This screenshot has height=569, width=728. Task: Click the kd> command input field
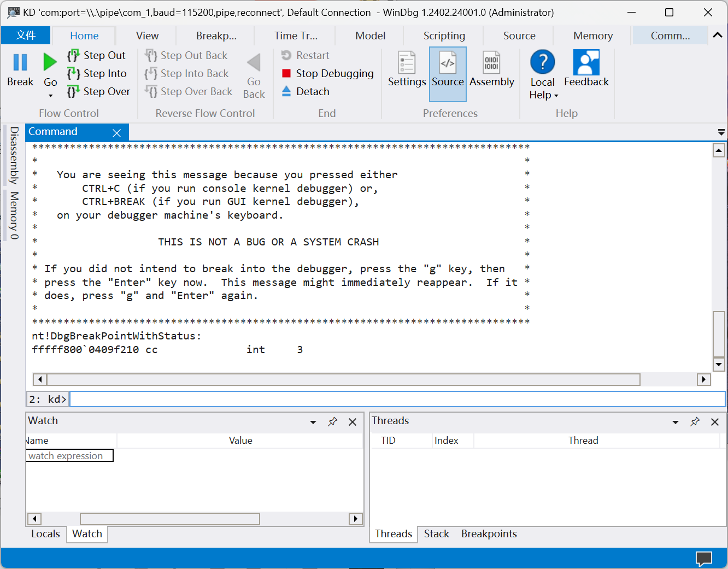click(397, 399)
